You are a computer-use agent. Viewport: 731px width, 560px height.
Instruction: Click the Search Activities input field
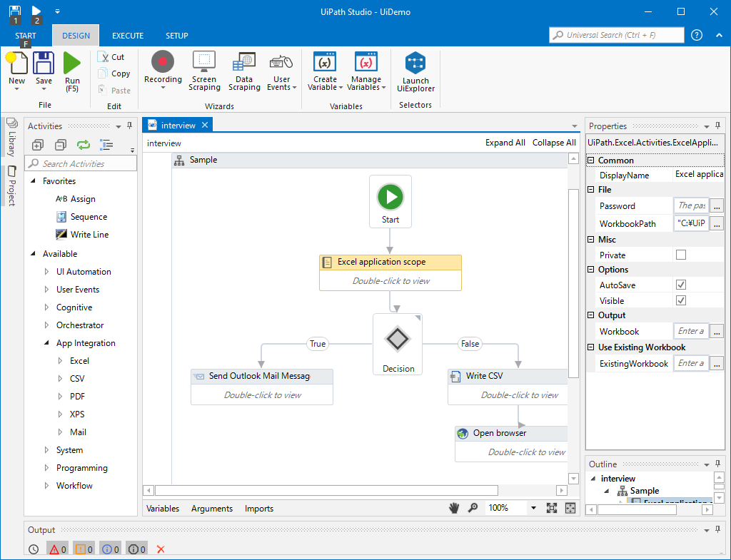81,163
